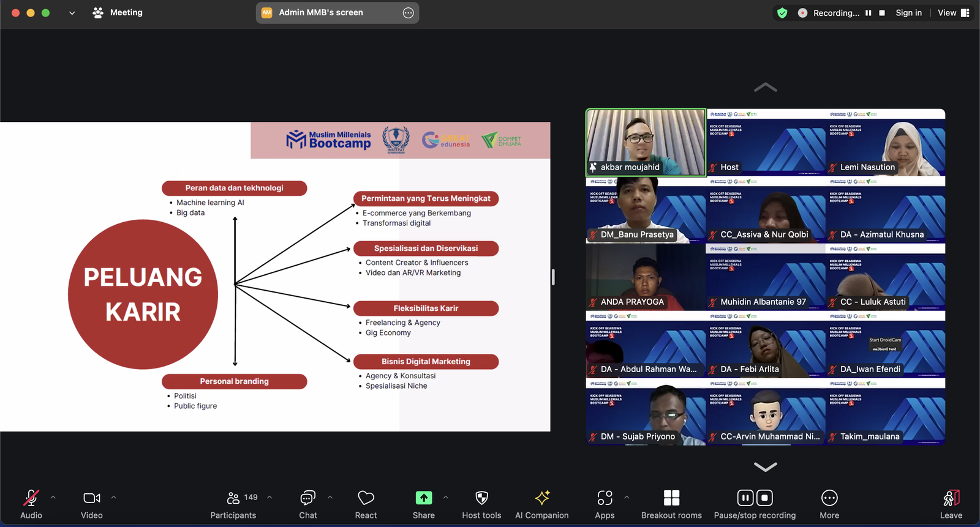The height and width of the screenshot is (527, 980).
Task: Open the Apps menu icon
Action: point(605,504)
